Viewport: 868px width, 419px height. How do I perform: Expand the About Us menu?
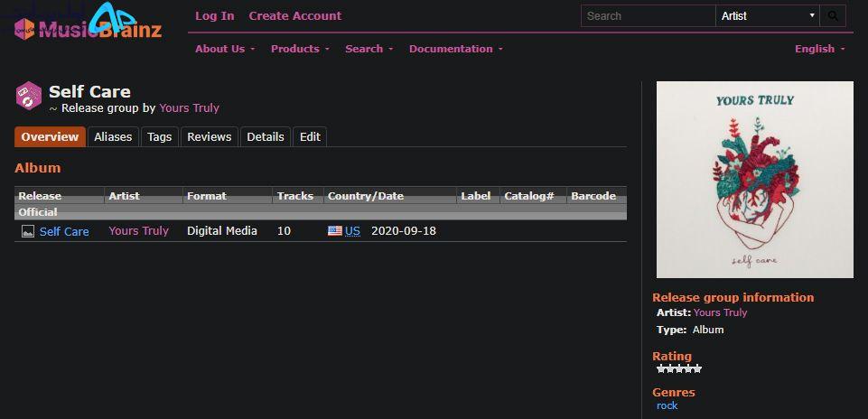pos(225,49)
